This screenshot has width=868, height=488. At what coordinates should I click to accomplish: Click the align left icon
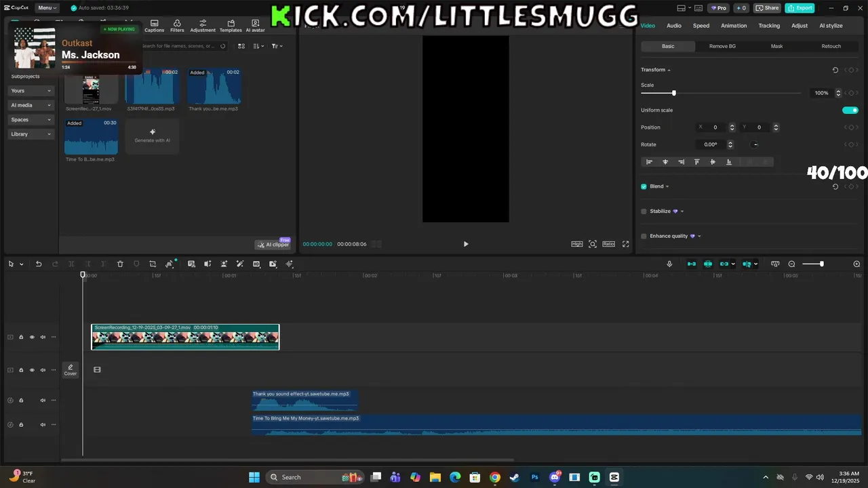pos(649,162)
